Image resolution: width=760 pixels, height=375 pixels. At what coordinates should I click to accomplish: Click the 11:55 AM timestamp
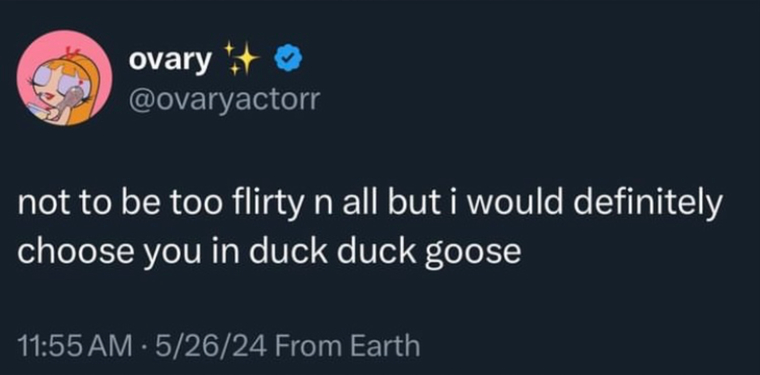(74, 346)
